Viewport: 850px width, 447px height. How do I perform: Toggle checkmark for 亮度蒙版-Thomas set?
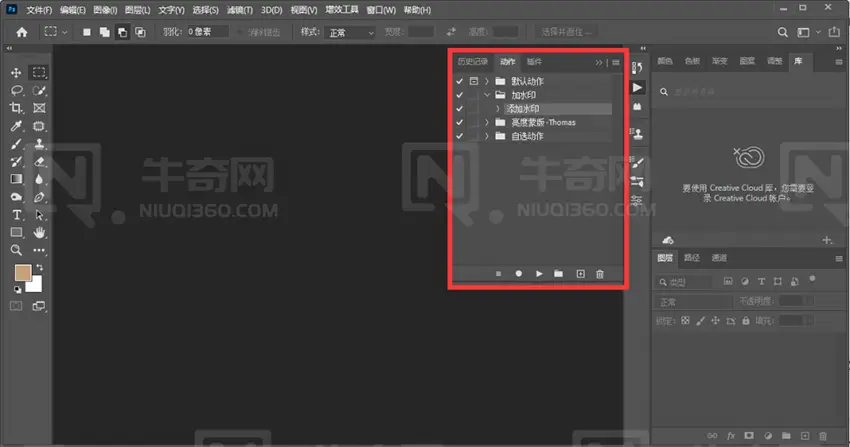pos(460,122)
